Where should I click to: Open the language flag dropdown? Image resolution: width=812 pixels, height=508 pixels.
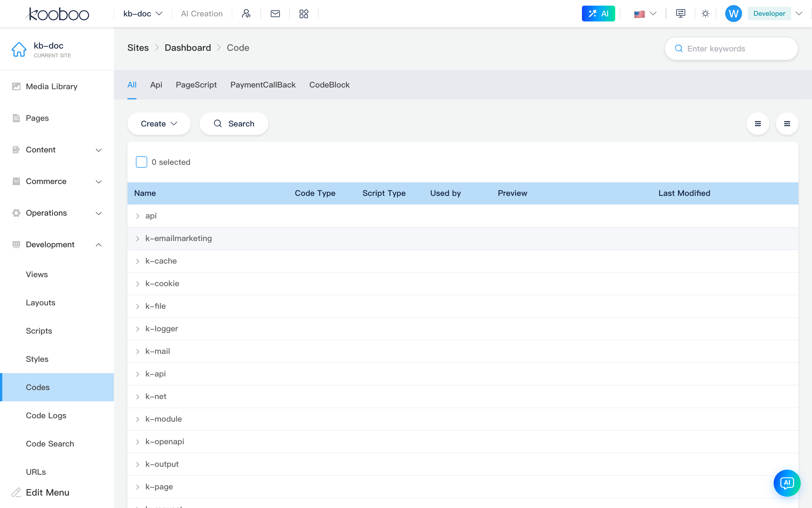coord(645,14)
